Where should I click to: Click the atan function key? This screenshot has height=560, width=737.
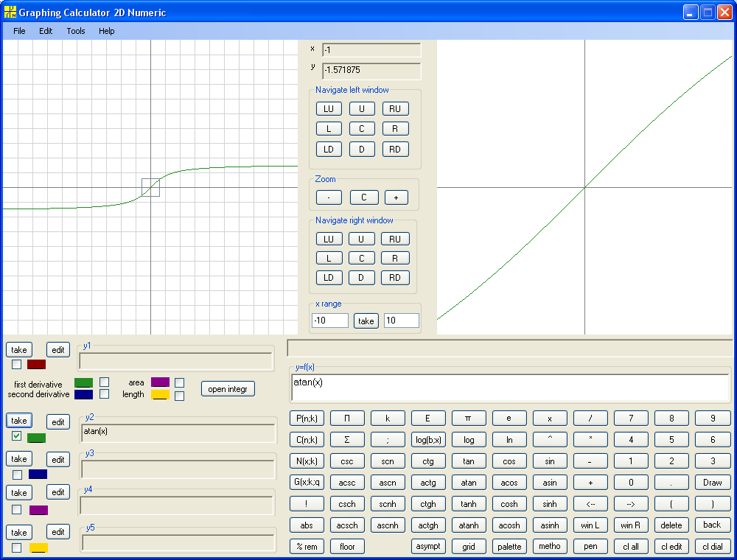[469, 483]
